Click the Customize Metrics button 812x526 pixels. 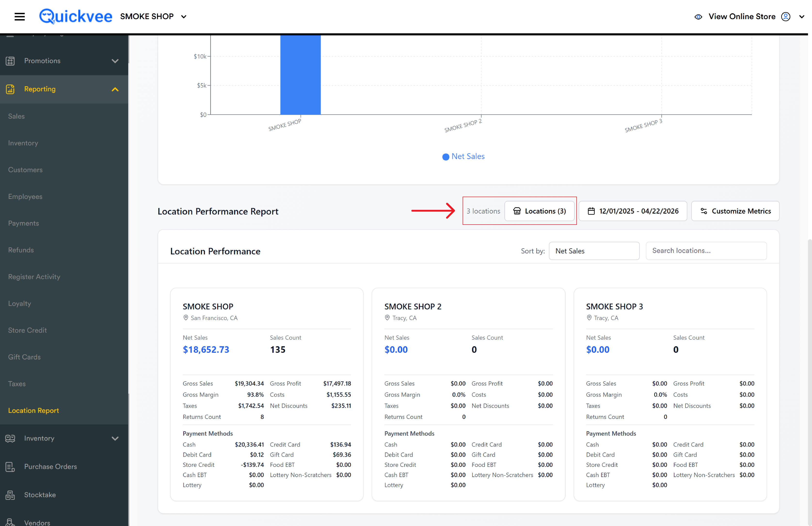(x=735, y=211)
